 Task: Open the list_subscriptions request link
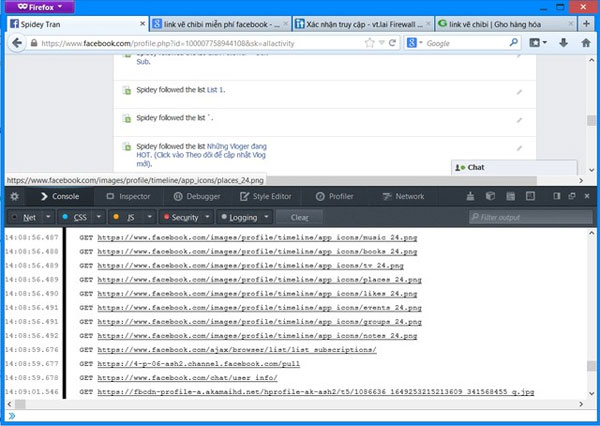[x=237, y=350]
